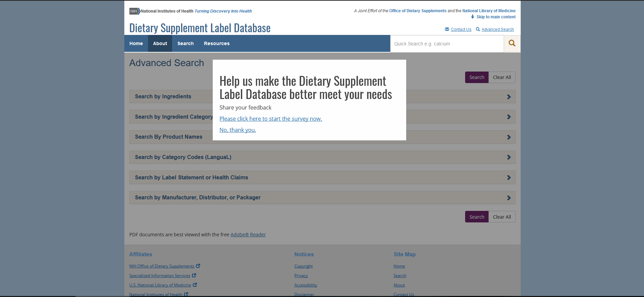Expand Search by Manufacturer, Distributor, or Packager
The width and height of the screenshot is (644, 297).
508,198
